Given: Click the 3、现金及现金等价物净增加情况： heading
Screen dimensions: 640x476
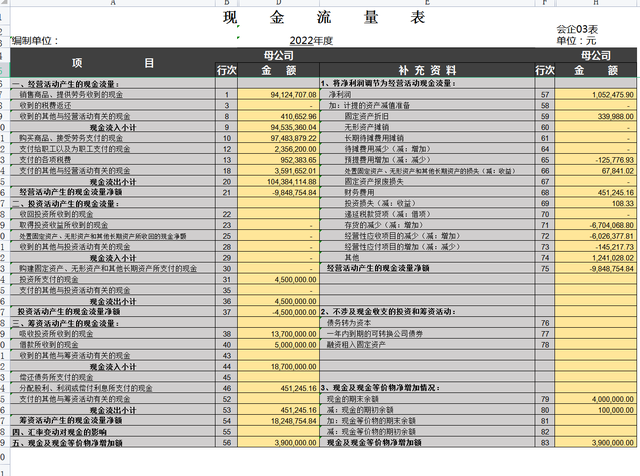Looking at the screenshot, I should point(380,388).
